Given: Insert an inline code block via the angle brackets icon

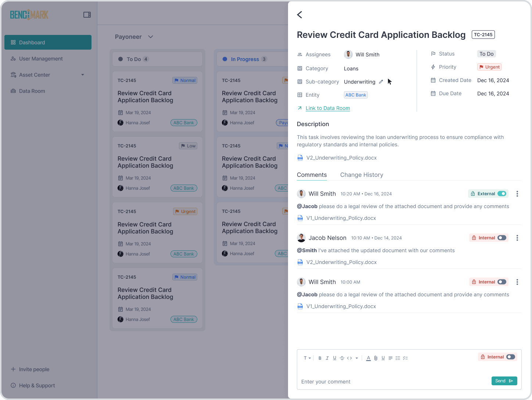Looking at the screenshot, I should (349, 358).
